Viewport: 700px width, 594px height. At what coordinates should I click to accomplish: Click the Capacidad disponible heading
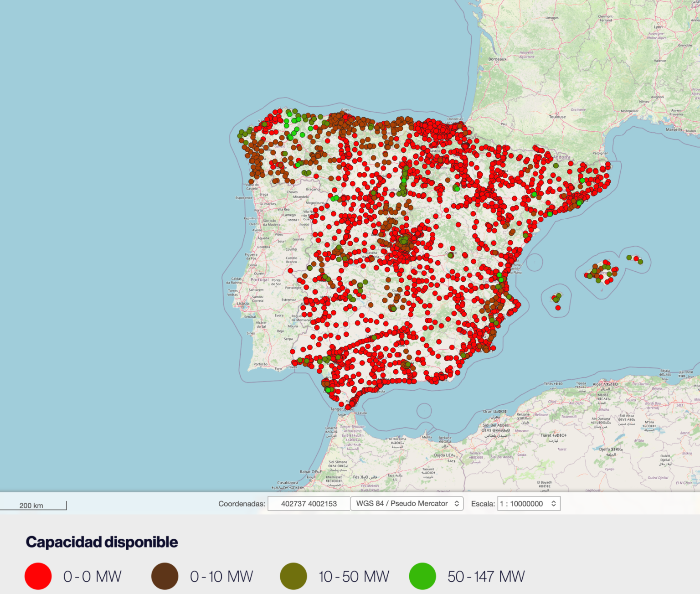[102, 542]
